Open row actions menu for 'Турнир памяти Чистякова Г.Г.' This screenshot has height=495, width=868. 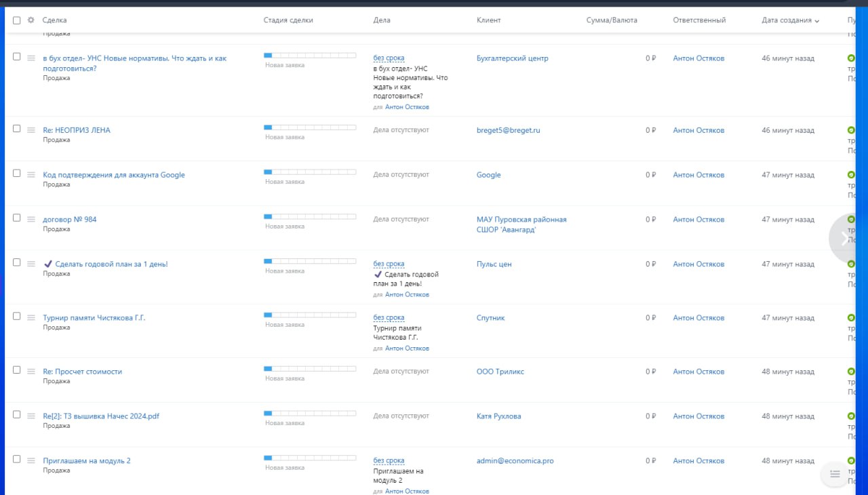pyautogui.click(x=31, y=317)
